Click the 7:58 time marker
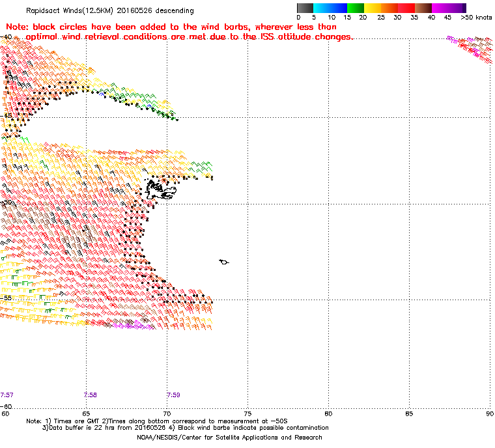495x448 pixels. tap(91, 395)
